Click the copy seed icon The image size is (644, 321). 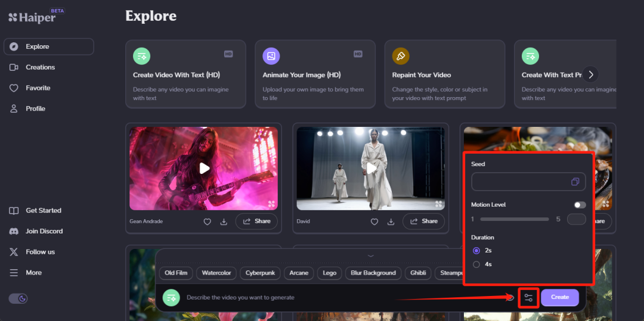575,182
